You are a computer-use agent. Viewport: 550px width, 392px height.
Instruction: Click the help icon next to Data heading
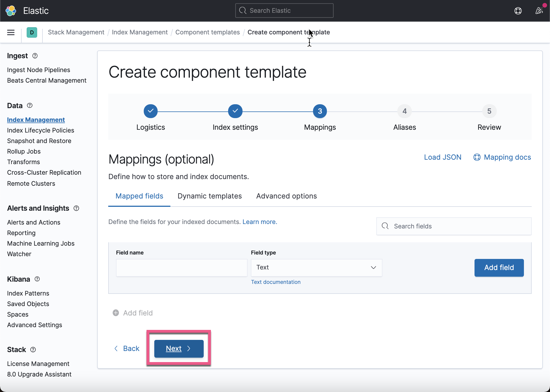(30, 105)
